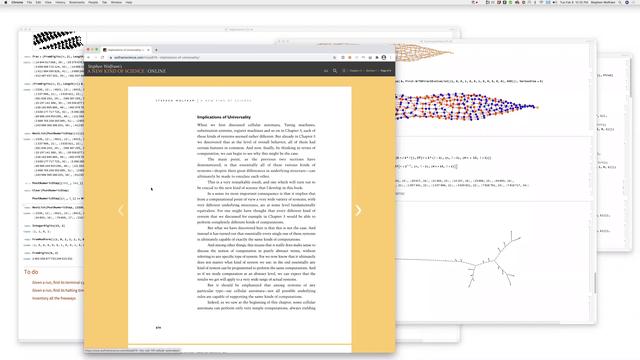Open the Chapter link in NKS header
Viewport: 640px width, 360px height.
[356, 71]
